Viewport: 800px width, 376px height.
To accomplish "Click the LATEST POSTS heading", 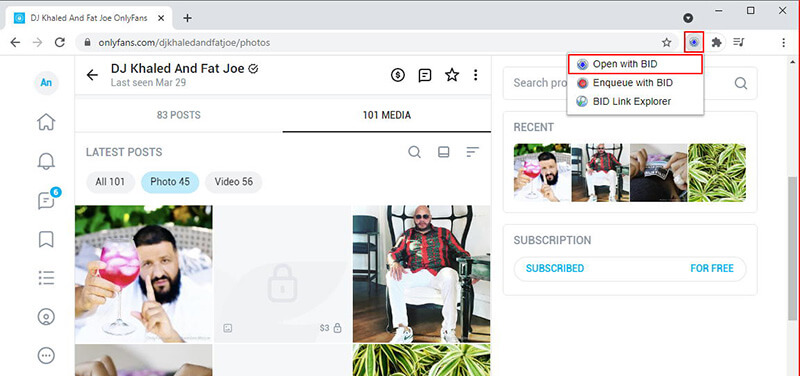I will (124, 152).
